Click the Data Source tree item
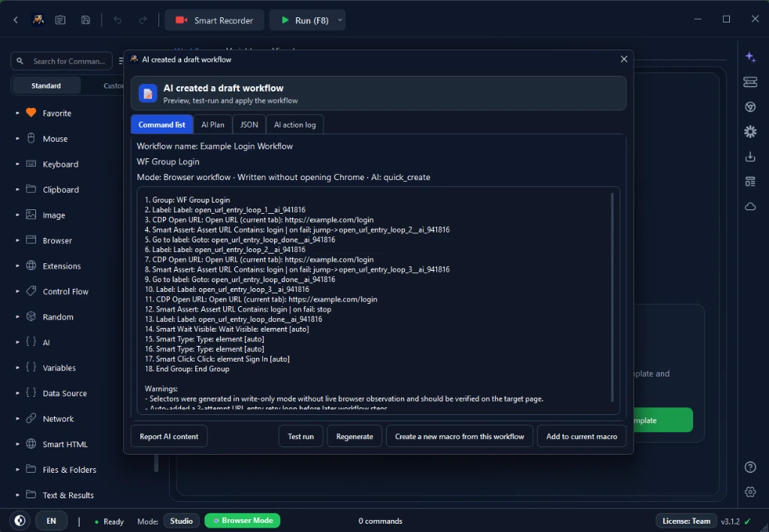769x532 pixels. 65,393
